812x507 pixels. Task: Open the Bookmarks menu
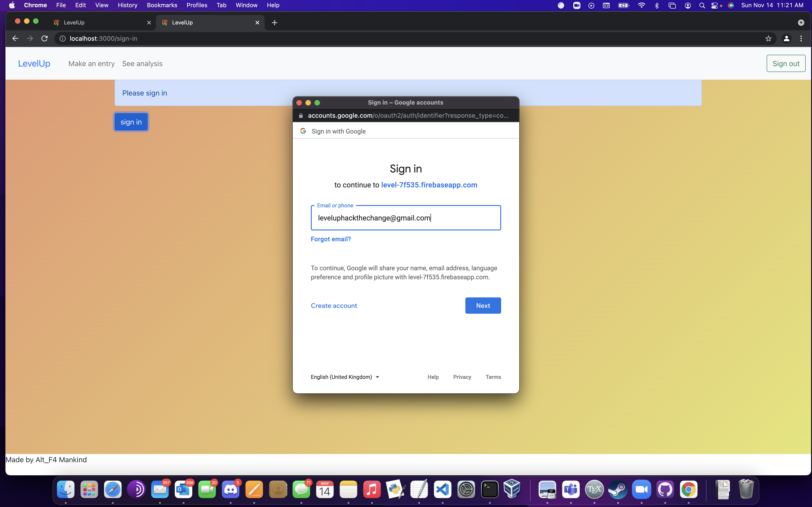162,5
